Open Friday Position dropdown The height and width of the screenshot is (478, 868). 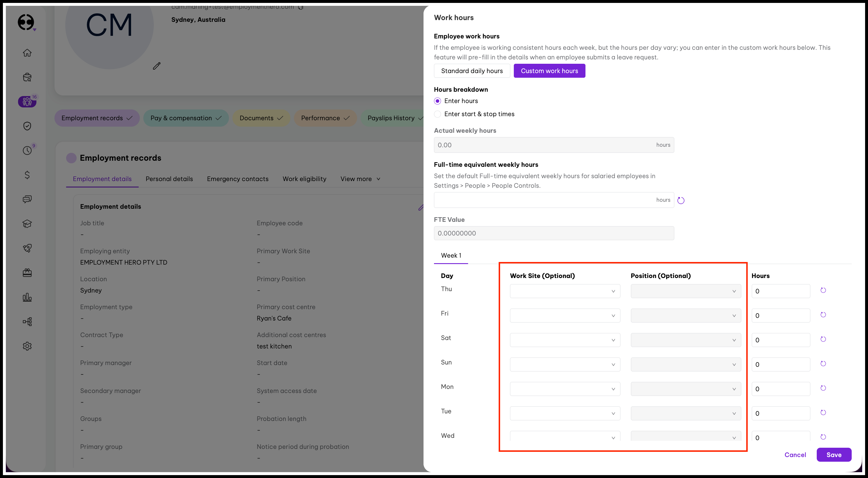click(685, 316)
